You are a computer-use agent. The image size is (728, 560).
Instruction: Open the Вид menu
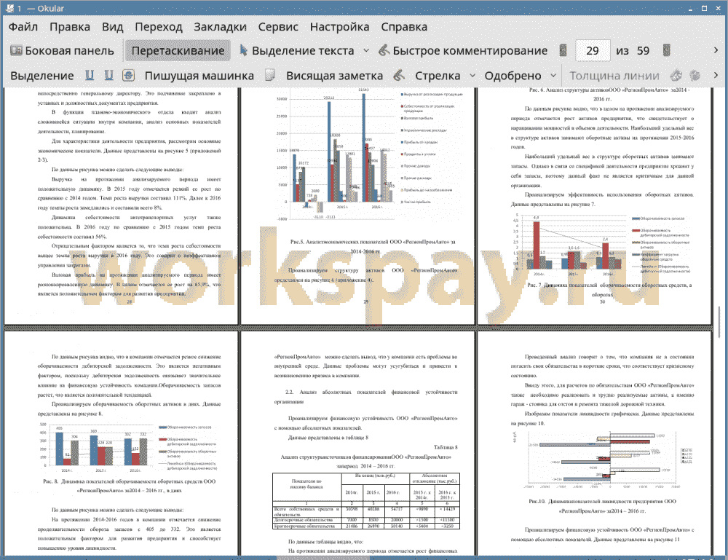click(x=113, y=27)
